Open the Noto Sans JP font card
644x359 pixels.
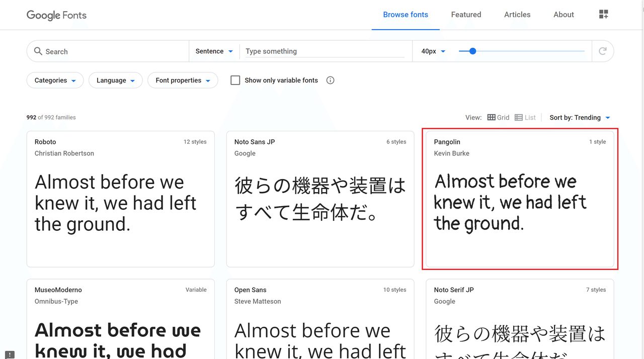(320, 199)
